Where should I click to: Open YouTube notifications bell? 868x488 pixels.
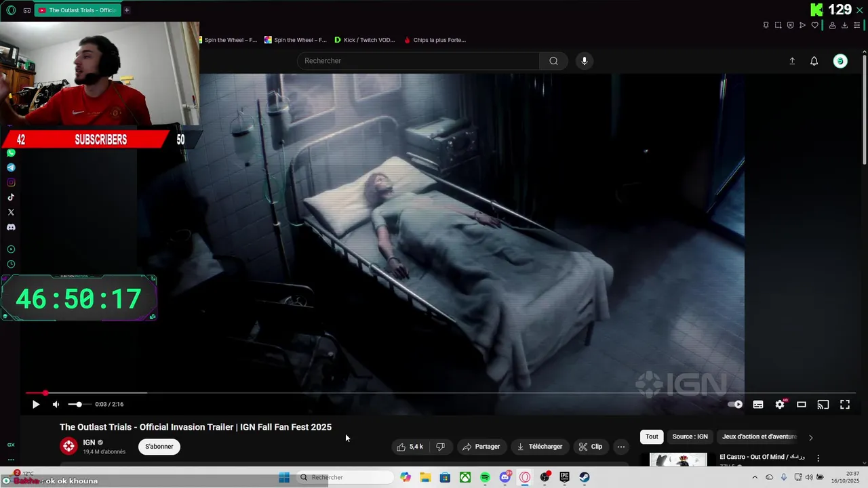coord(814,61)
